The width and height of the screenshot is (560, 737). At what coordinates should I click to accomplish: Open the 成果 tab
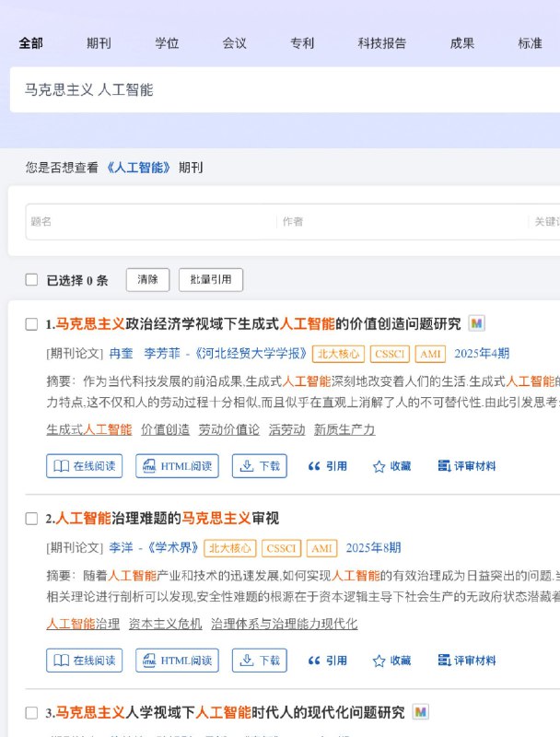click(462, 43)
